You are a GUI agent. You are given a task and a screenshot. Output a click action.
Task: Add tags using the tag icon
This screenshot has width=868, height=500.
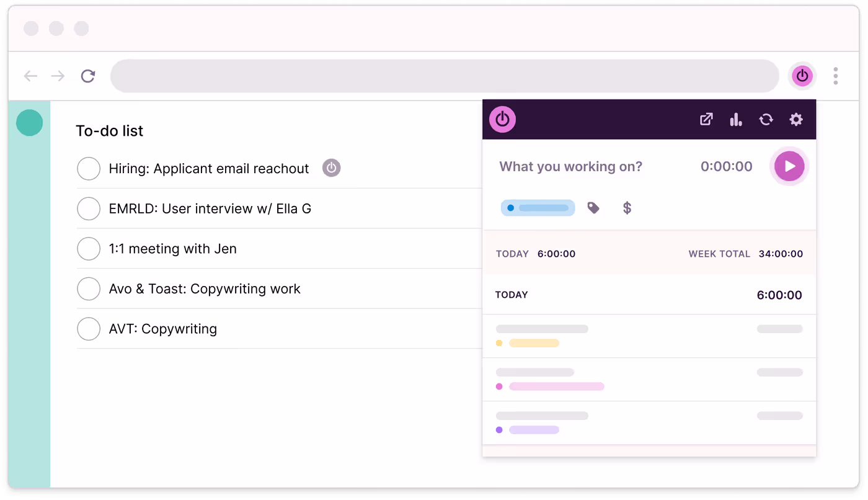(593, 208)
